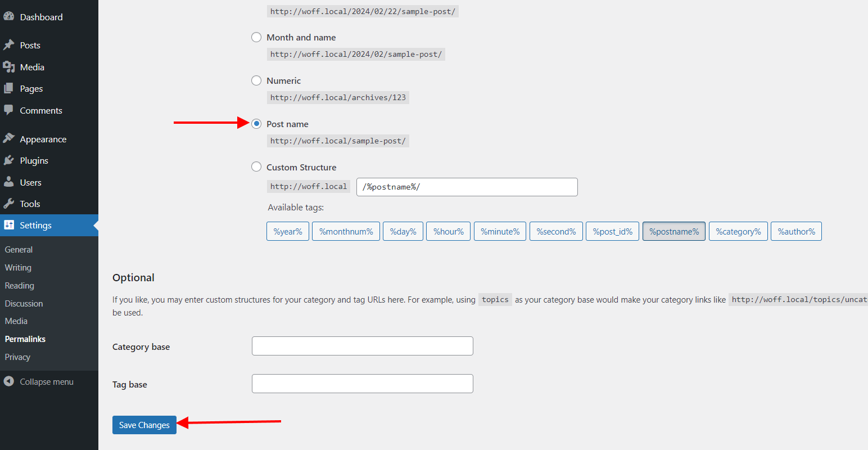868x450 pixels.
Task: Go to Discussion settings page
Action: [24, 304]
